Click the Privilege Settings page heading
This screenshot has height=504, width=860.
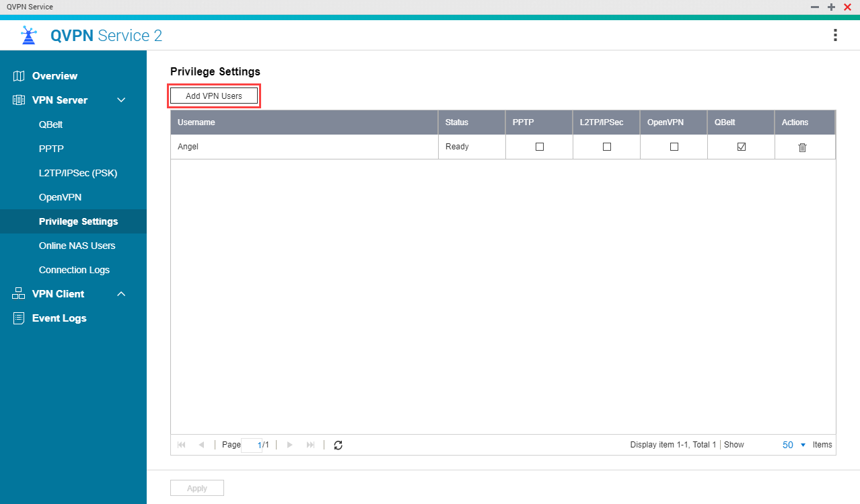coord(215,71)
